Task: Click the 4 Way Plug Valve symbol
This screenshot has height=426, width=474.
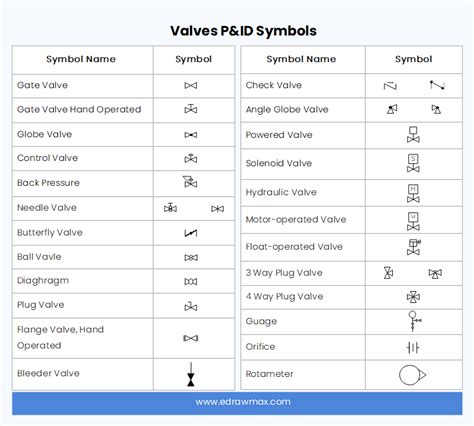Action: [x=413, y=297]
